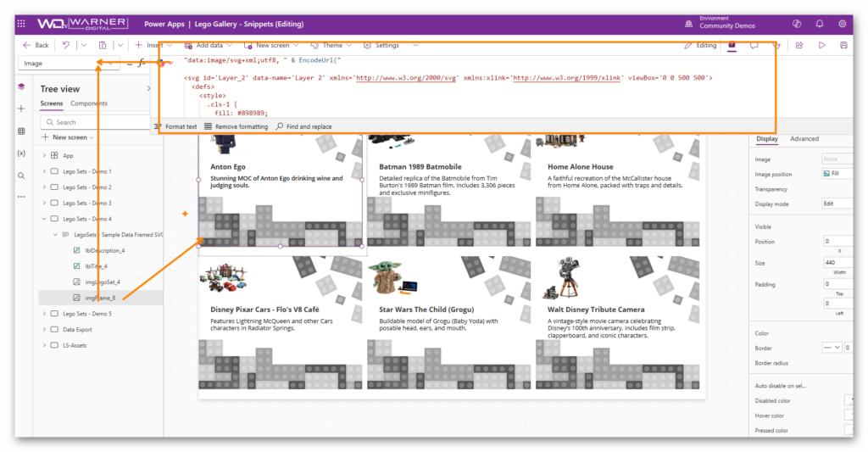Save the app with the disk icon
868x452 pixels.
click(x=843, y=46)
